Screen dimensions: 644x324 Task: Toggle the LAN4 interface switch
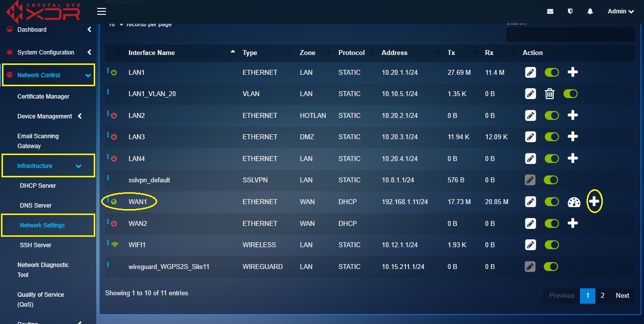point(552,159)
